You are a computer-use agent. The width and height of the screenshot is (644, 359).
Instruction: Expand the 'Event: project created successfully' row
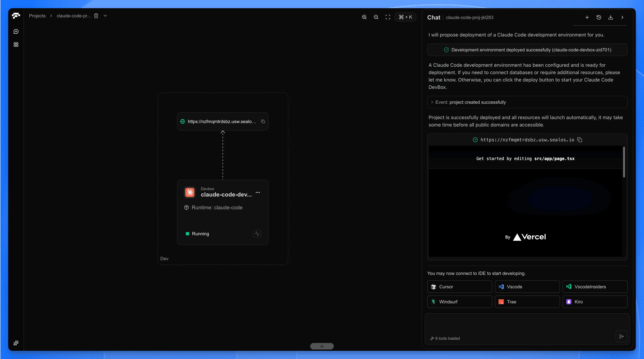tap(527, 102)
